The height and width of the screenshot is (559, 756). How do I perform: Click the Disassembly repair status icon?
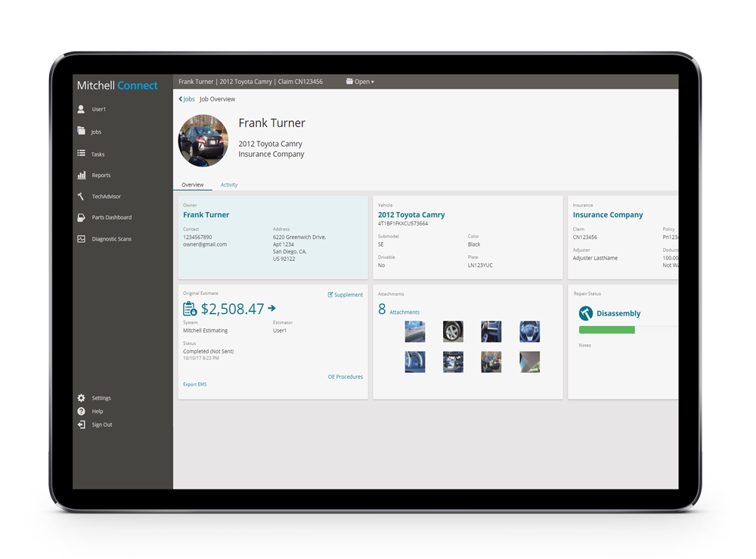tap(586, 313)
